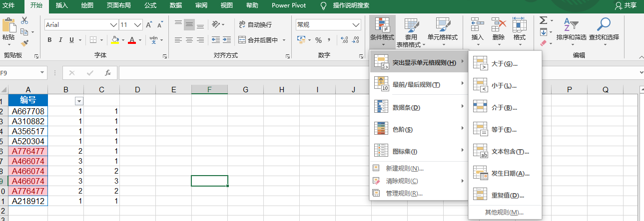
Task: Open the Arial font name dropdown
Action: 113,24
